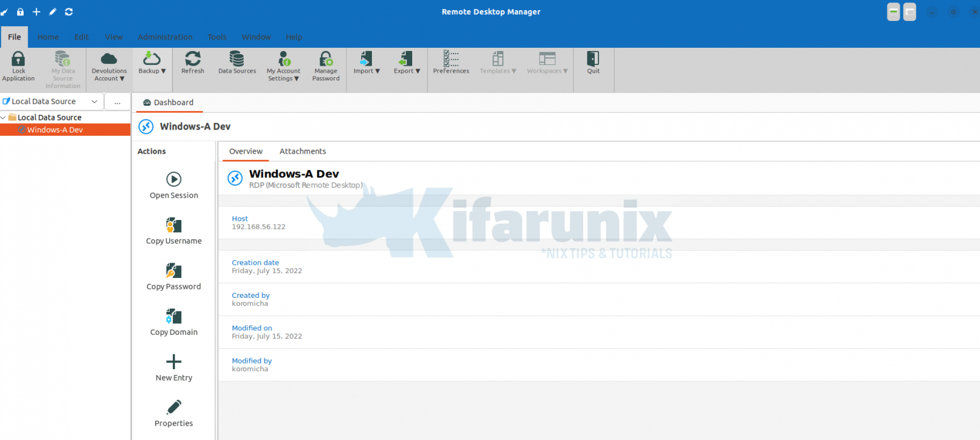Click the pencil edit icon in the title bar
The image size is (980, 440).
[x=52, y=11]
